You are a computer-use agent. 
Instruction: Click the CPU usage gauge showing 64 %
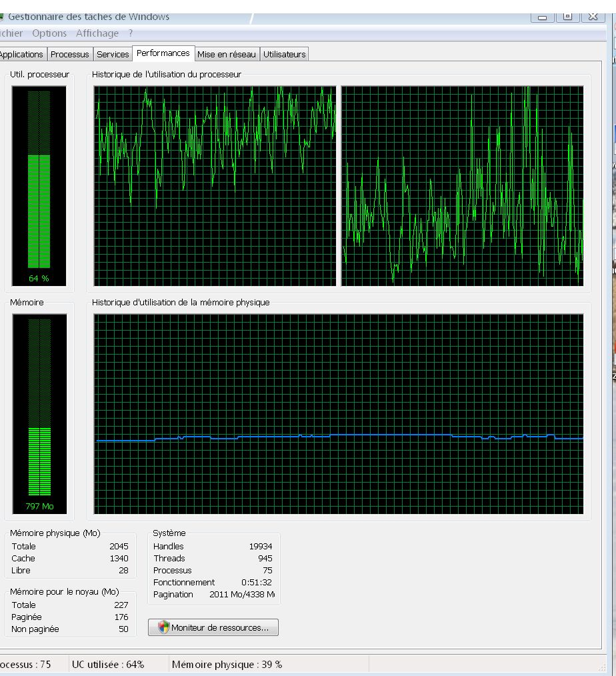coord(39,186)
